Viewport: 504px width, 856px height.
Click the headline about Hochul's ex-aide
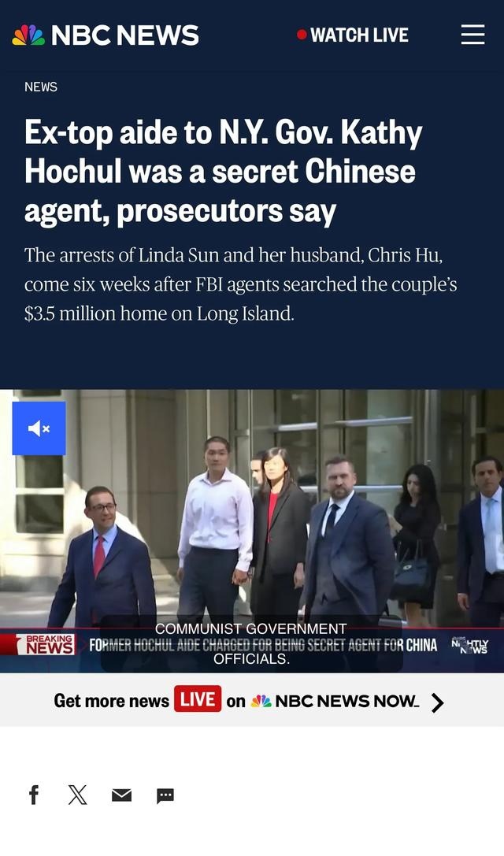224,172
